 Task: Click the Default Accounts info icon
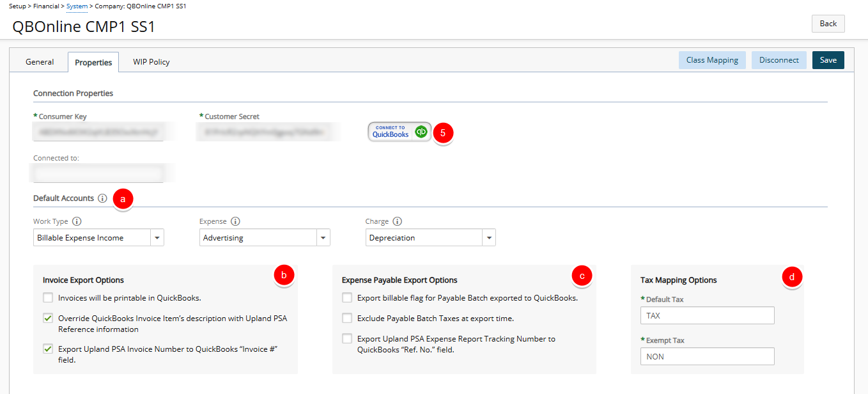[x=102, y=198]
